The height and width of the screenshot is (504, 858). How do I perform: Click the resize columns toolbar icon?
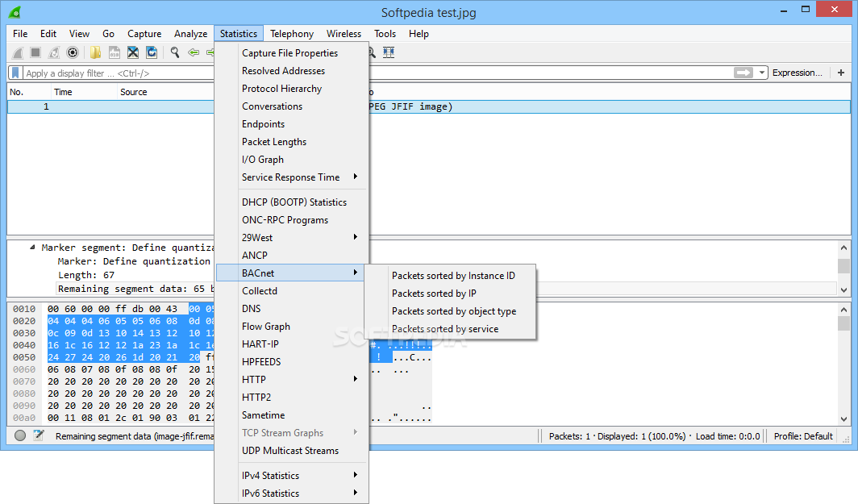pos(389,52)
